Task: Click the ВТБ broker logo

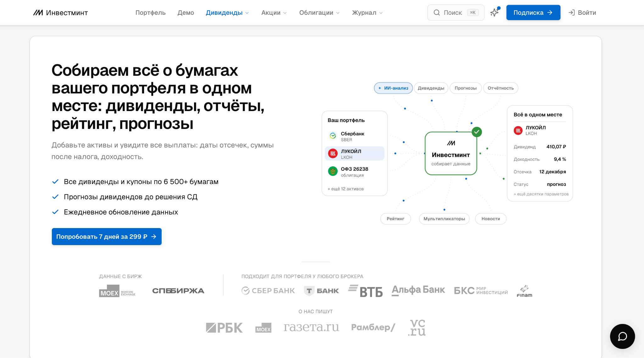Action: pyautogui.click(x=365, y=291)
